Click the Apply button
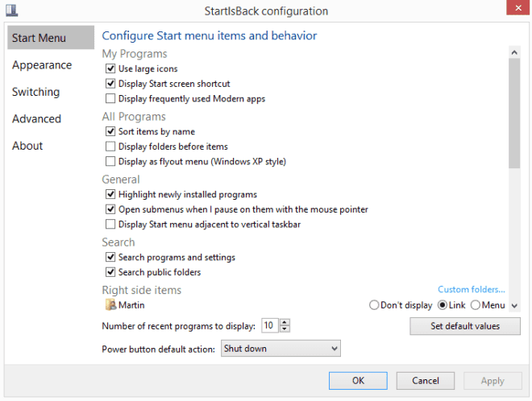The height and width of the screenshot is (401, 532). click(x=493, y=381)
